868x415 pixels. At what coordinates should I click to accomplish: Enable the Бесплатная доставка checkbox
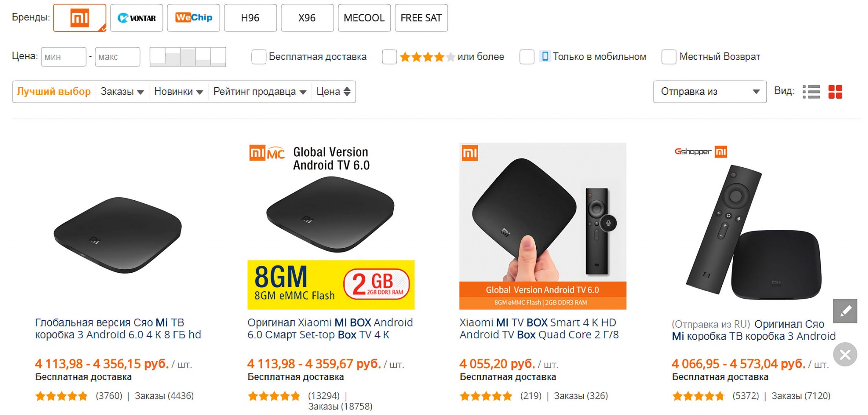point(259,57)
